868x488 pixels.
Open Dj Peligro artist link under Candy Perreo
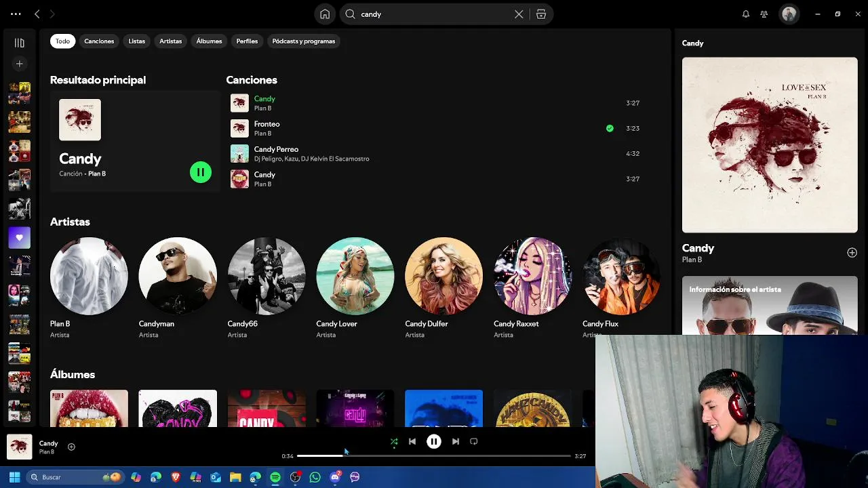[270, 159]
